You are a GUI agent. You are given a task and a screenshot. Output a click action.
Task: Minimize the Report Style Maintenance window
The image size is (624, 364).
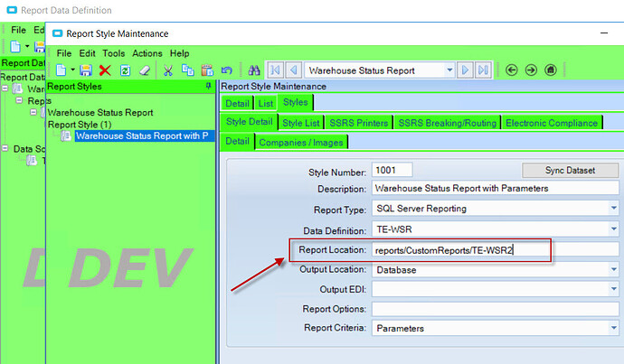604,33
